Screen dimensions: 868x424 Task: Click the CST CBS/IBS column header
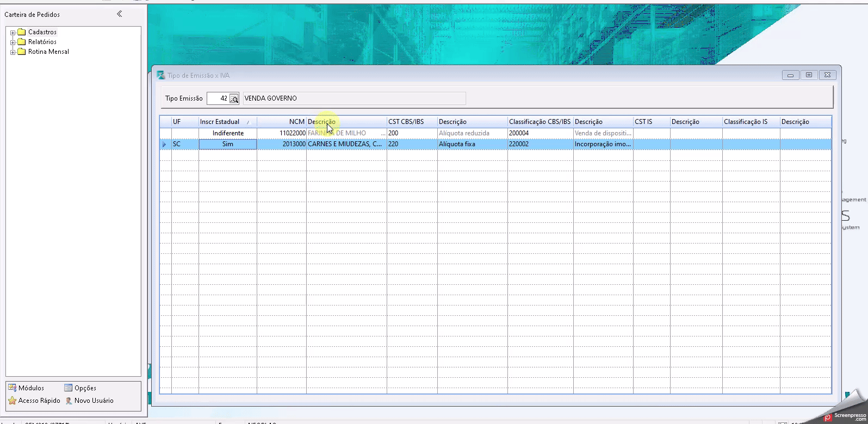point(412,122)
